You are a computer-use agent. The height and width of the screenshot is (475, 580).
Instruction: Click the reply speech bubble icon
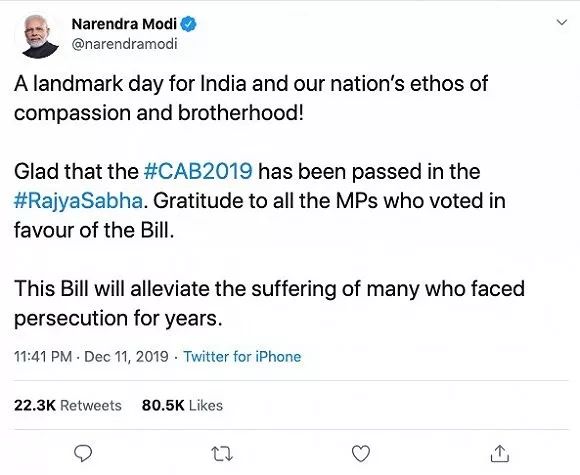point(83,454)
